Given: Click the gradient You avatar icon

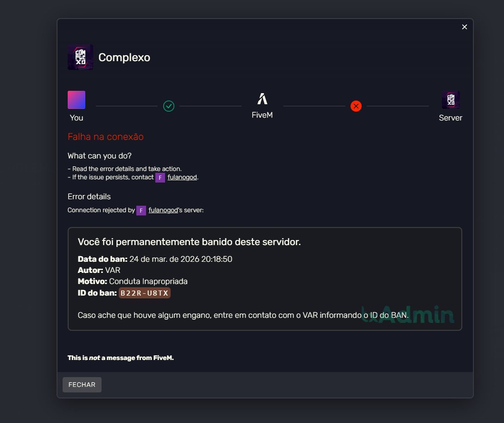Looking at the screenshot, I should (x=77, y=100).
